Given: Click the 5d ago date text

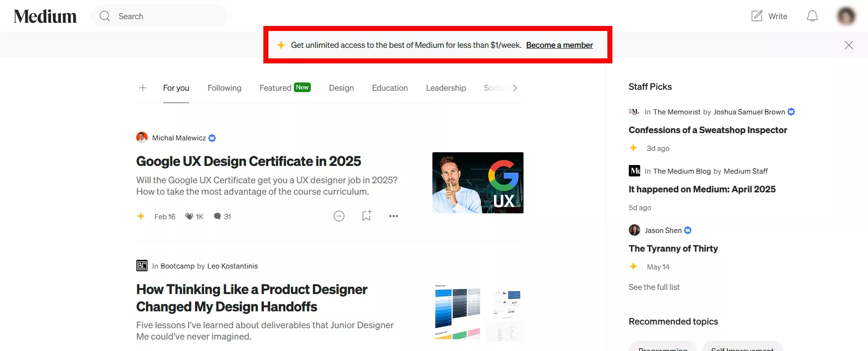Looking at the screenshot, I should click(x=640, y=208).
